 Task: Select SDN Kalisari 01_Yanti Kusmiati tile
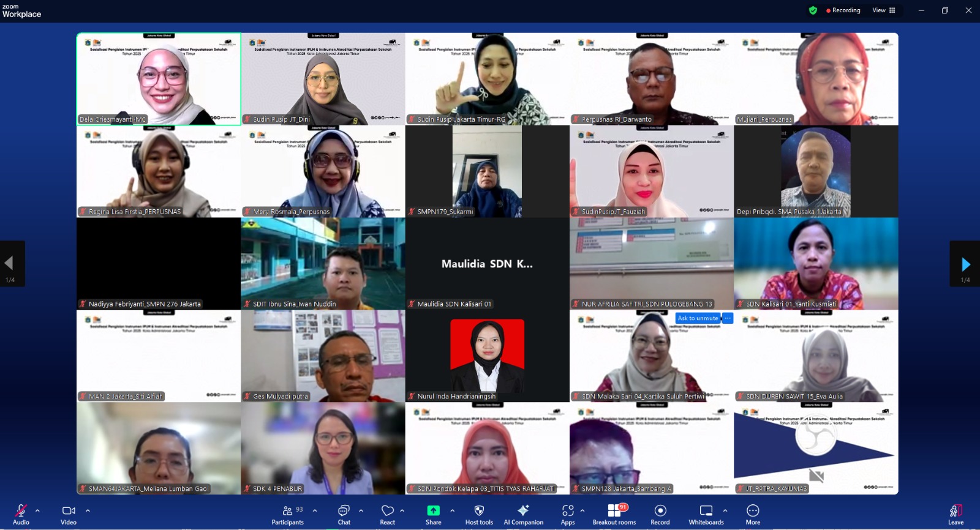pyautogui.click(x=816, y=264)
